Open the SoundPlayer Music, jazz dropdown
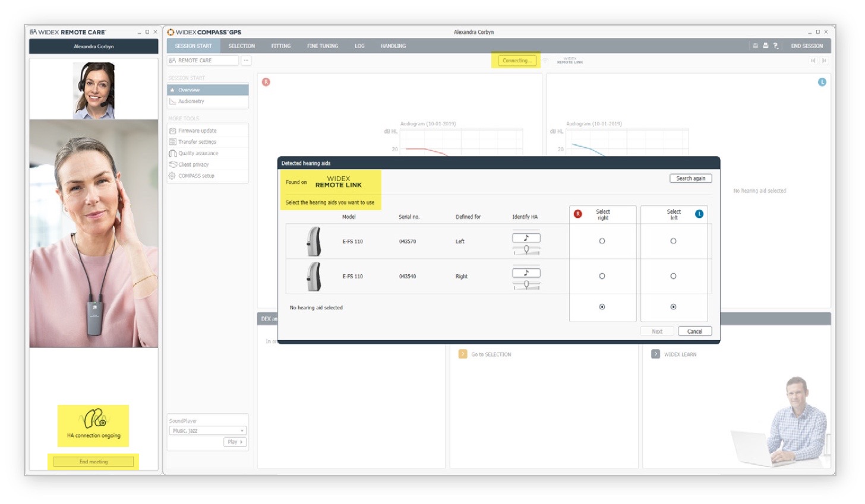Viewport: 865px width, 504px height. click(x=208, y=430)
